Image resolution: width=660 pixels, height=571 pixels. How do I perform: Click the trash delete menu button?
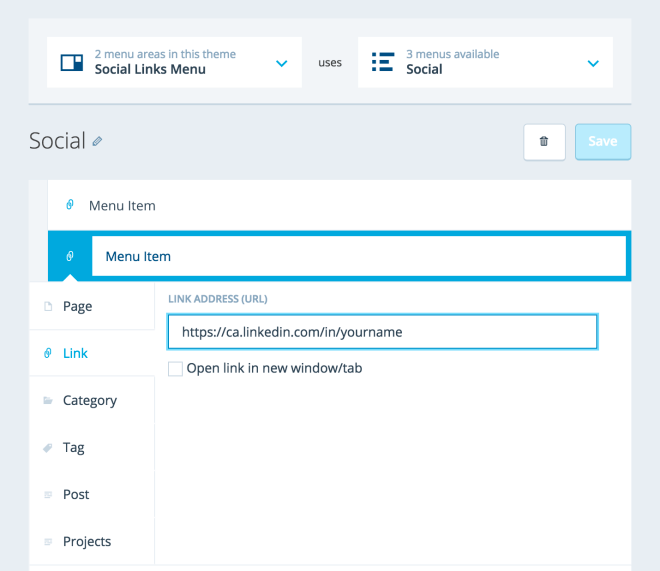click(x=544, y=142)
